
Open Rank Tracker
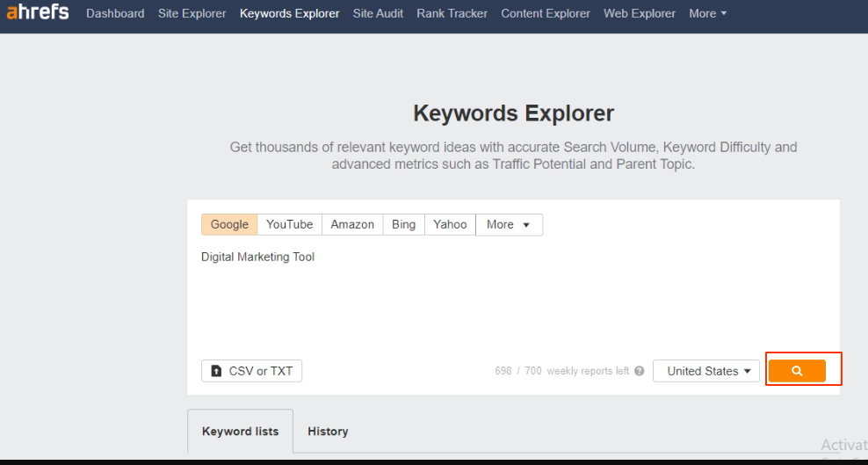(x=452, y=13)
